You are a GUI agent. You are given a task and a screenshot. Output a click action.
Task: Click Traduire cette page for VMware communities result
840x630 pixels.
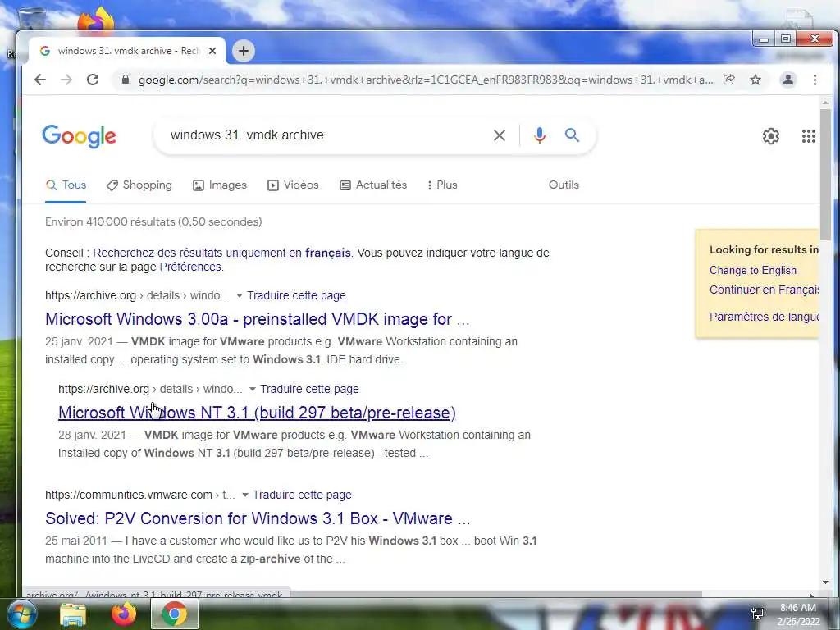point(302,495)
